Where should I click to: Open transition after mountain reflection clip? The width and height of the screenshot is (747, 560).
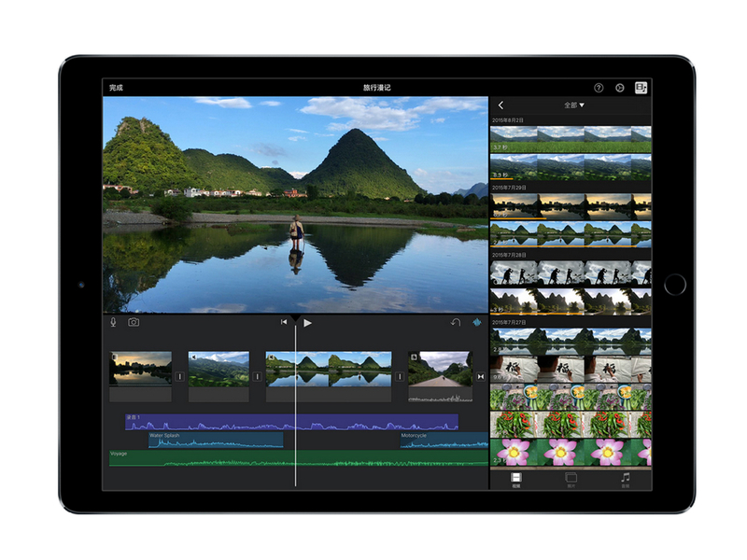[400, 377]
